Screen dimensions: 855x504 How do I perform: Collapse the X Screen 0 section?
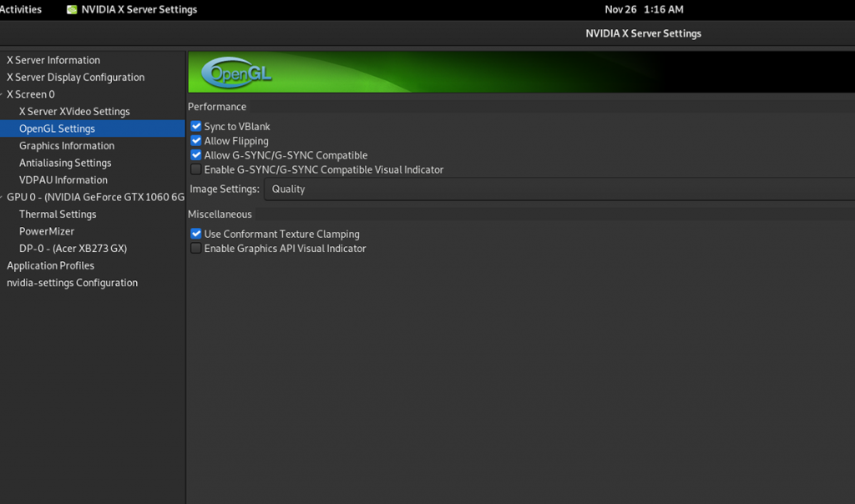(x=3, y=93)
